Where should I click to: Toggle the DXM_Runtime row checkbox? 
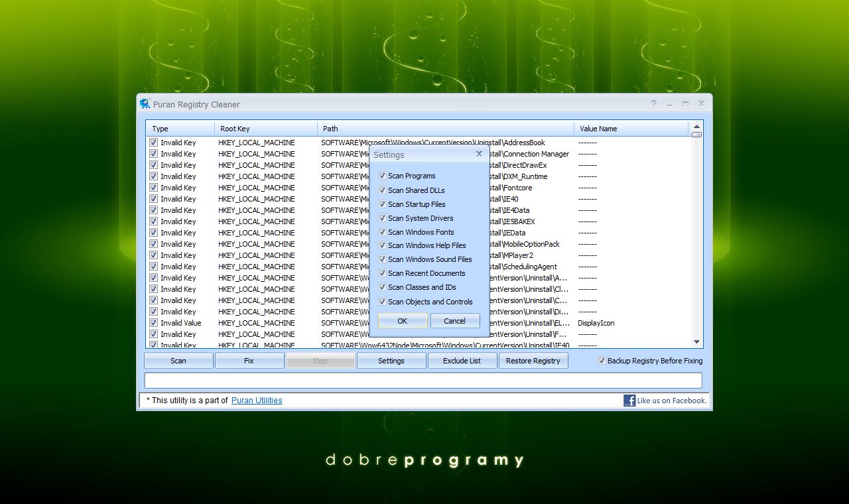(153, 176)
